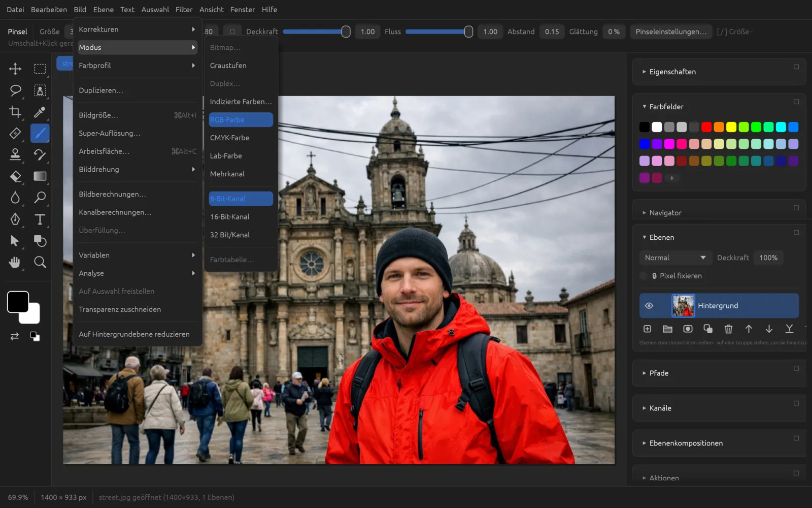This screenshot has height=508, width=812.
Task: Pick the red color swatch
Action: click(706, 127)
